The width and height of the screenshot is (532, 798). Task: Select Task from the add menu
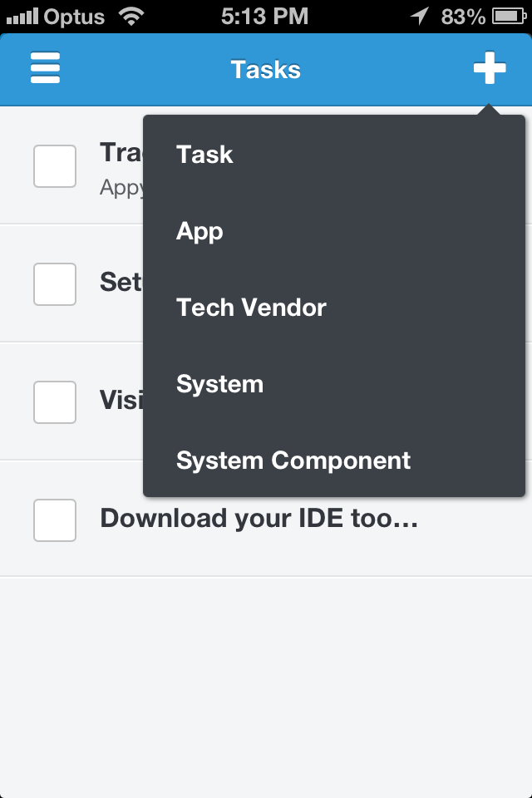(204, 155)
